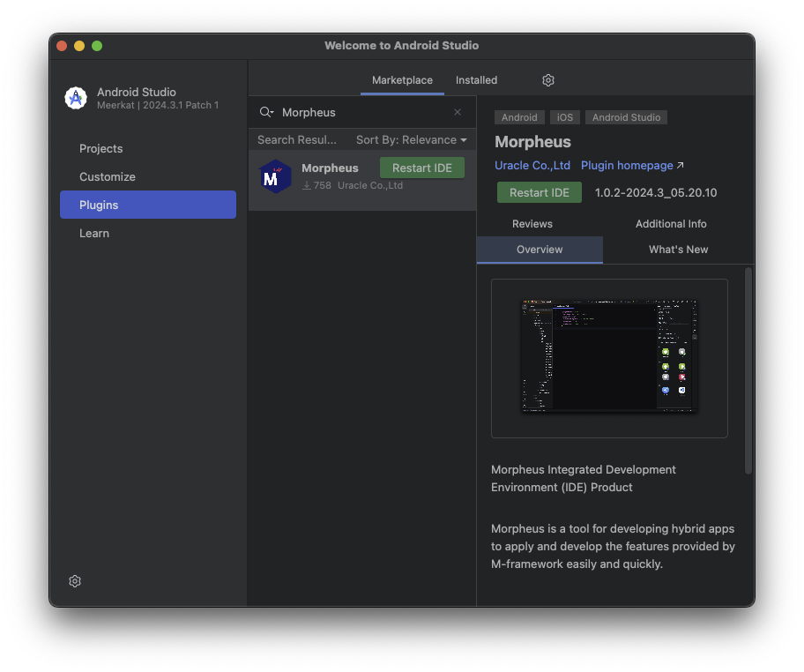Screen dimensions: 804x672
Task: Clear the Morpheus search text
Action: pyautogui.click(x=458, y=112)
